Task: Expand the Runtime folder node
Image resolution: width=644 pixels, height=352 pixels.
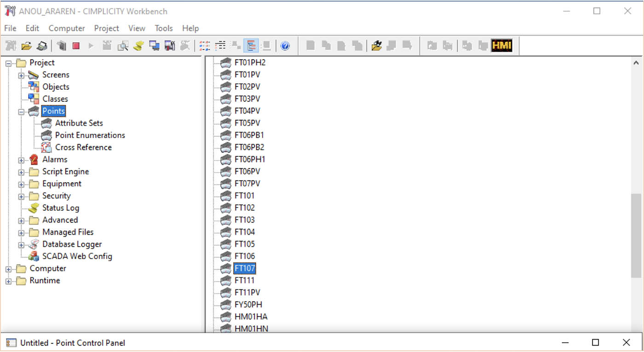Action: (8, 281)
